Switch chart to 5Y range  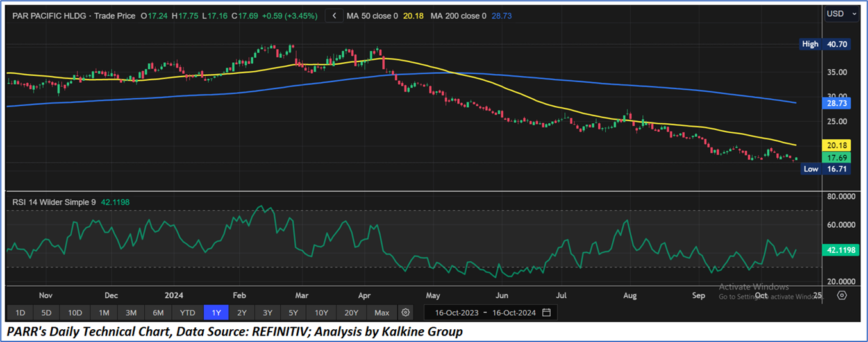click(x=293, y=312)
